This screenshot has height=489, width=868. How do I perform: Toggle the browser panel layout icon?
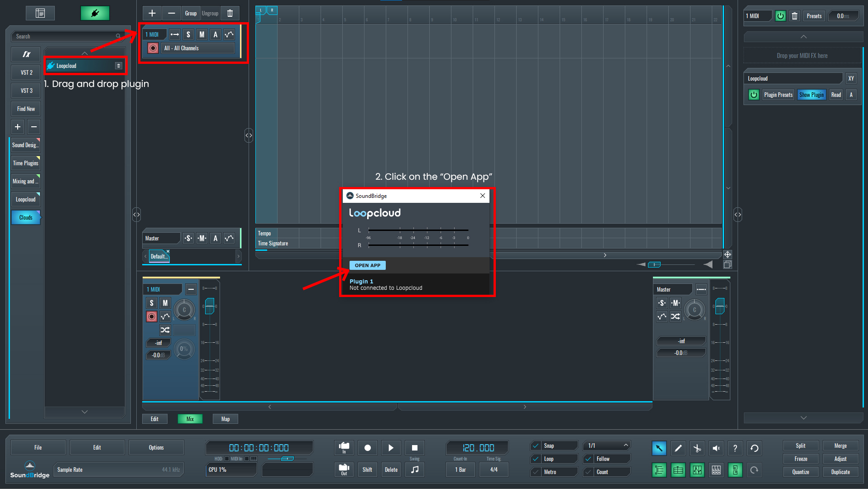tap(40, 13)
